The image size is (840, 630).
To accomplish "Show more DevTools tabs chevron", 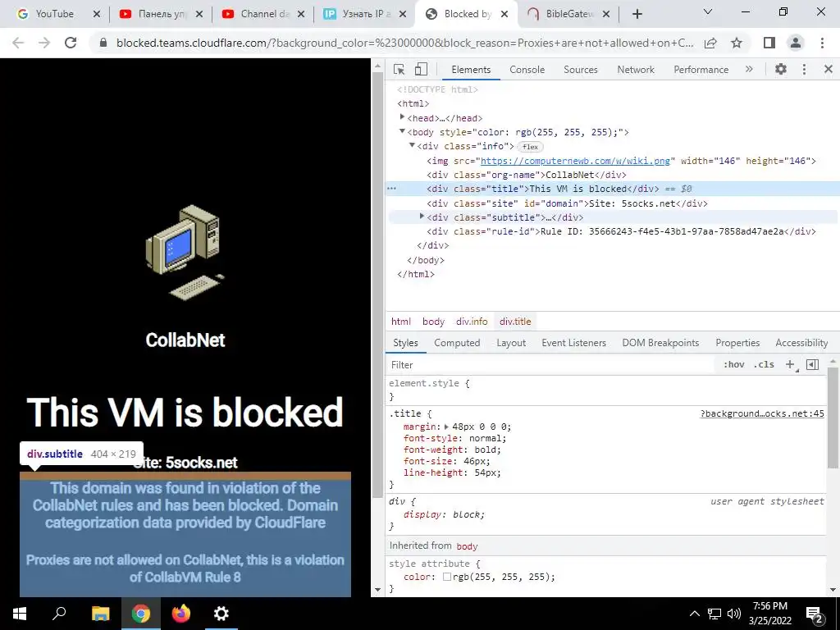I will click(x=749, y=69).
